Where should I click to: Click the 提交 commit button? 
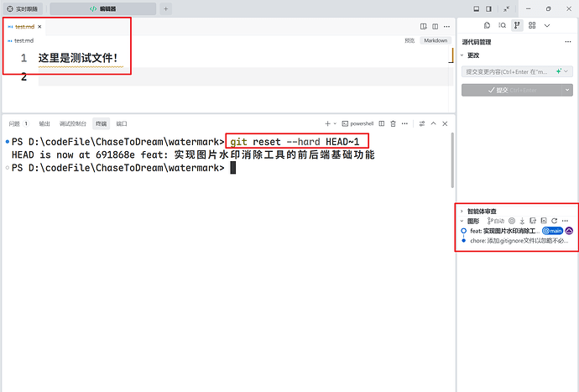pos(512,90)
